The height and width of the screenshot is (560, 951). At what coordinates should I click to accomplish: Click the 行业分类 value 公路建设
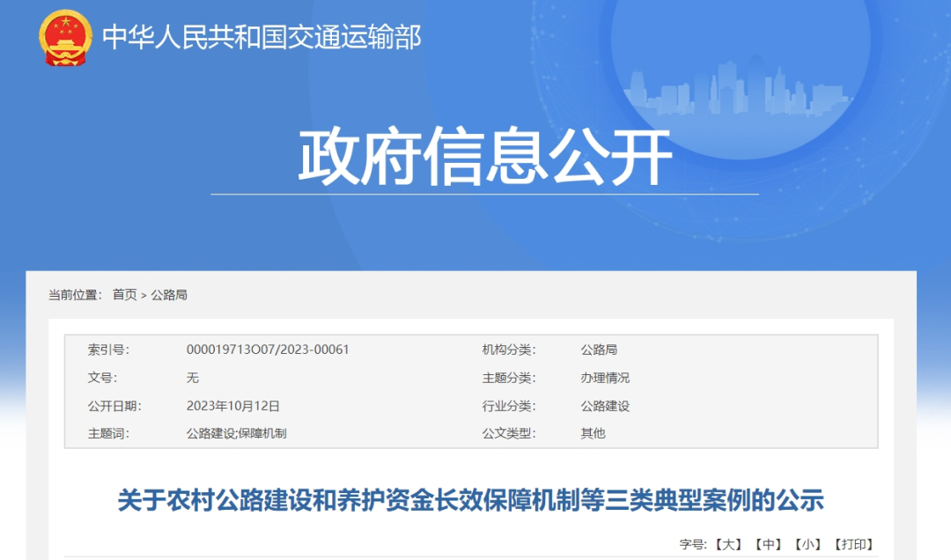[605, 406]
